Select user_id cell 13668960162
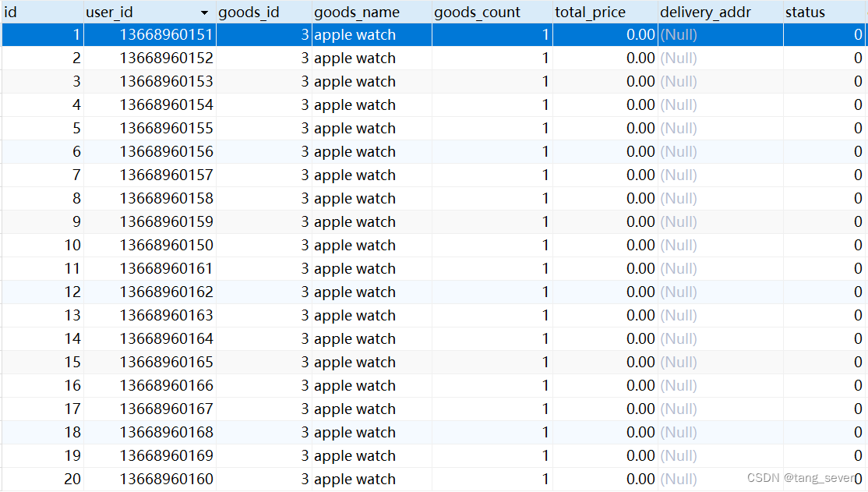868x492 pixels. [150, 292]
